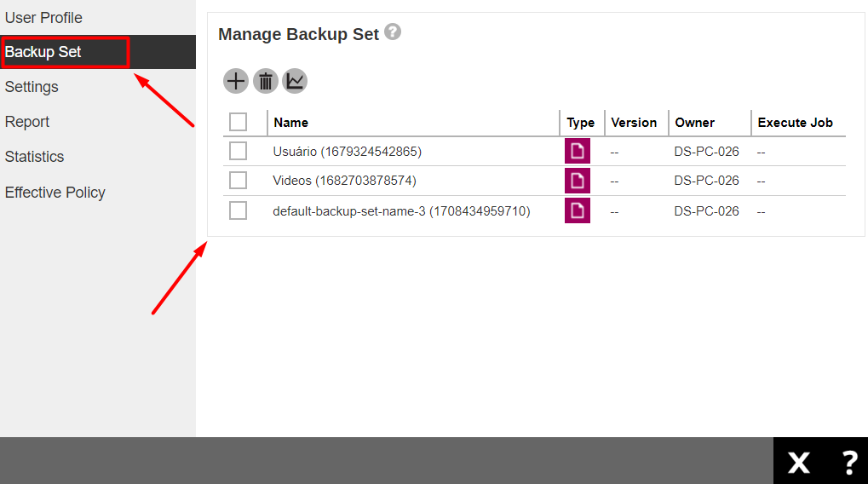This screenshot has height=484, width=868.
Task: Open help with the bottom question mark
Action: coord(848,462)
